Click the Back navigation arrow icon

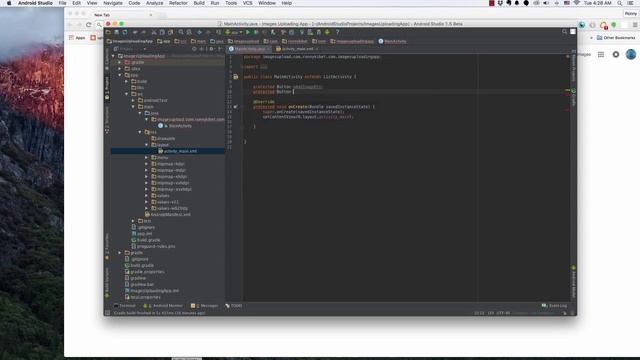[x=199, y=32]
